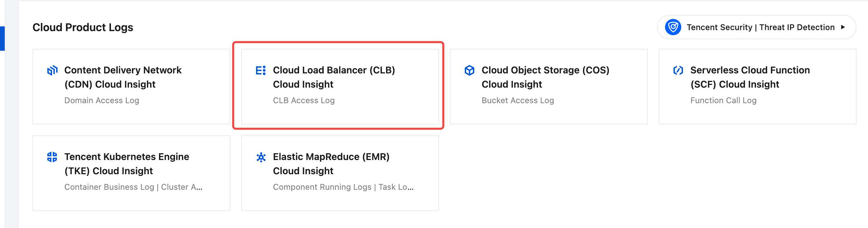The width and height of the screenshot is (868, 228).
Task: Click the Elastic MapReduce icon
Action: coord(261,157)
